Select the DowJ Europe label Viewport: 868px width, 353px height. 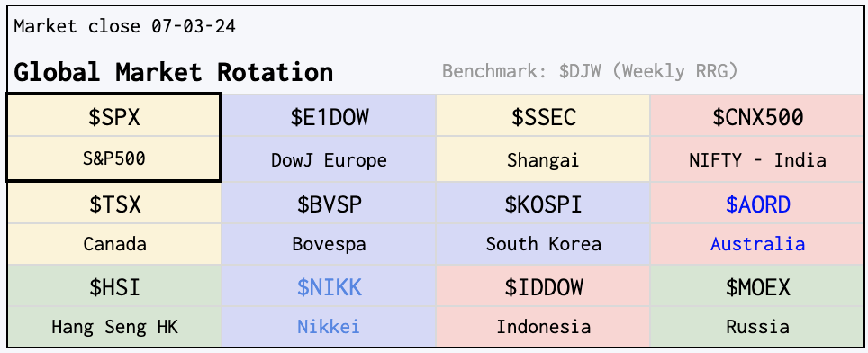(x=329, y=160)
